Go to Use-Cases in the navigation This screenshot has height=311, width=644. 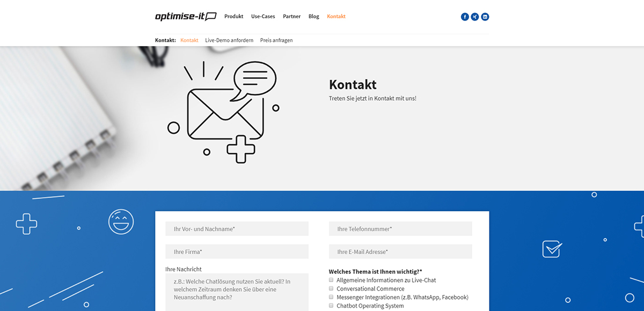[263, 17]
